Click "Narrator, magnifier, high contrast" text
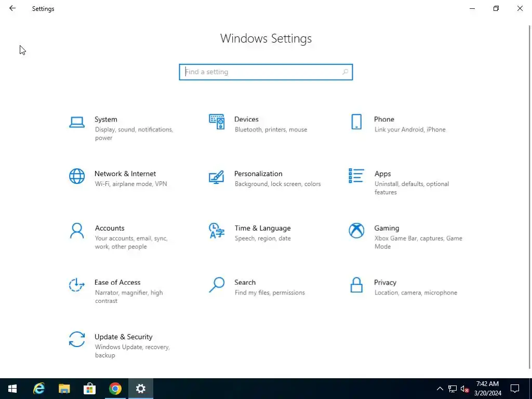532x399 pixels. tap(129, 297)
